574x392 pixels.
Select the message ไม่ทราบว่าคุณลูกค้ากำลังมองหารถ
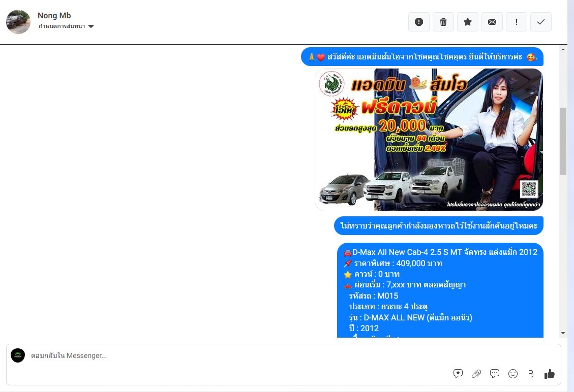coord(439,225)
